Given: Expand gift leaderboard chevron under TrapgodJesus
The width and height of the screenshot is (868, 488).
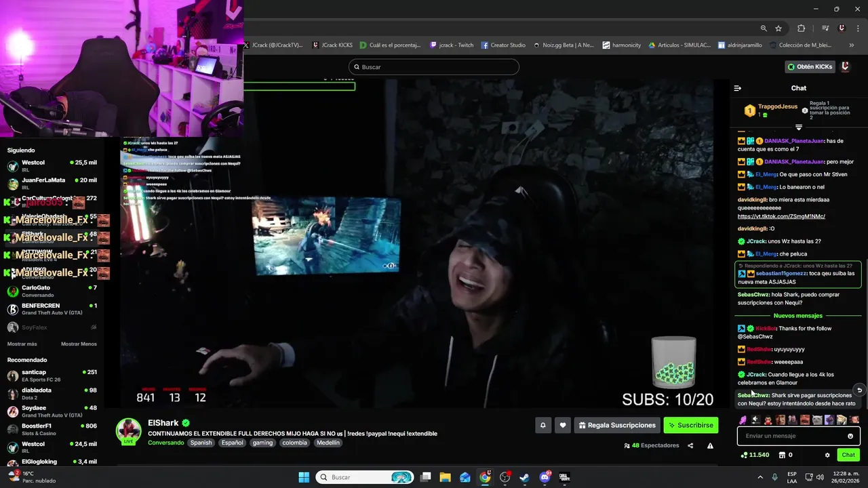Looking at the screenshot, I should 799,127.
